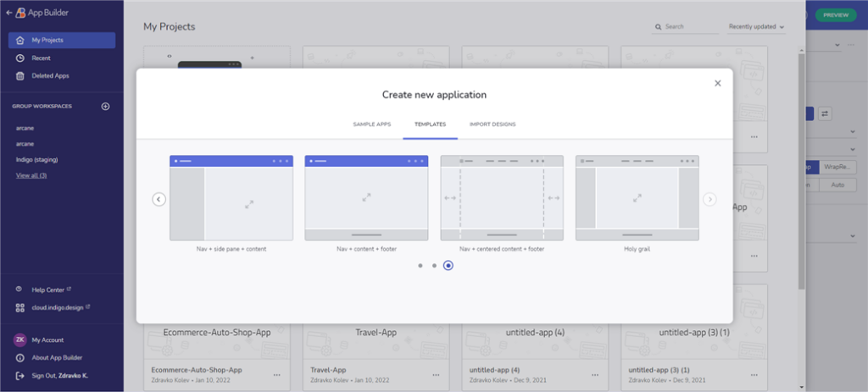Open options menu for Ecommerce-Auto-Shop-App
Viewport: 868px width, 392px height.
[277, 374]
